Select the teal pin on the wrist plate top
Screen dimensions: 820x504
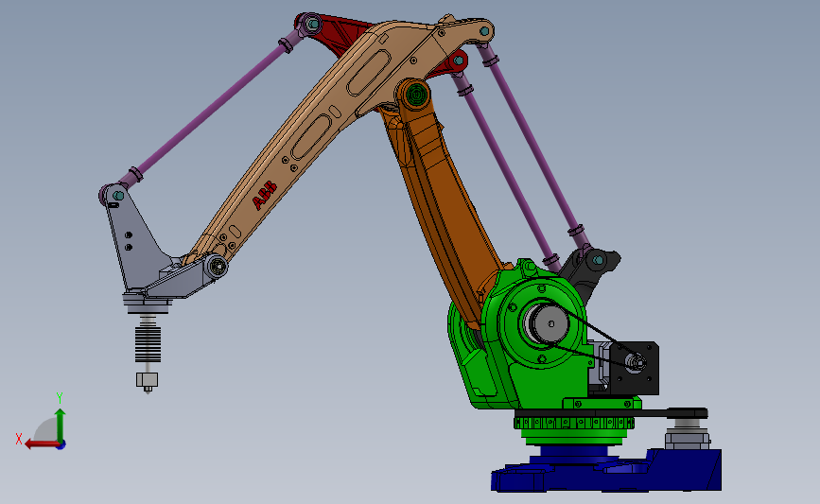click(x=119, y=196)
